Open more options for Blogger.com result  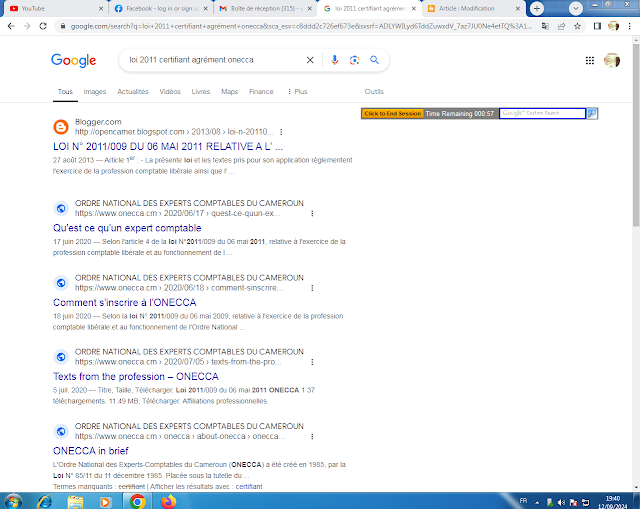281,132
